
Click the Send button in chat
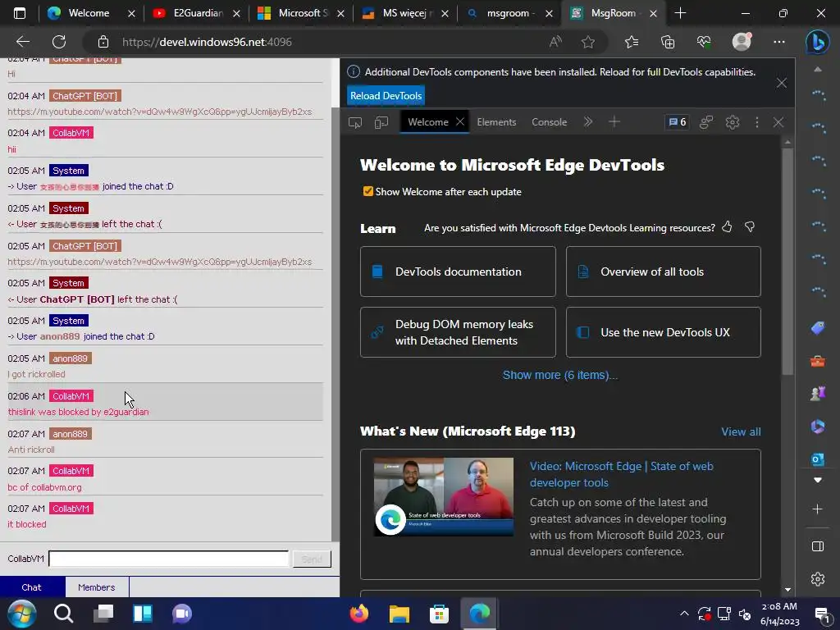tap(312, 559)
